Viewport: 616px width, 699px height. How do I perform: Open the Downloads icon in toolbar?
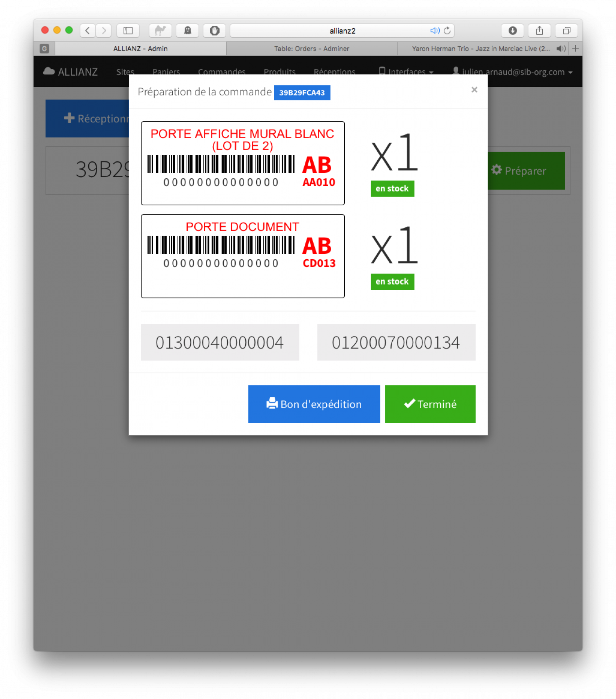click(x=512, y=31)
